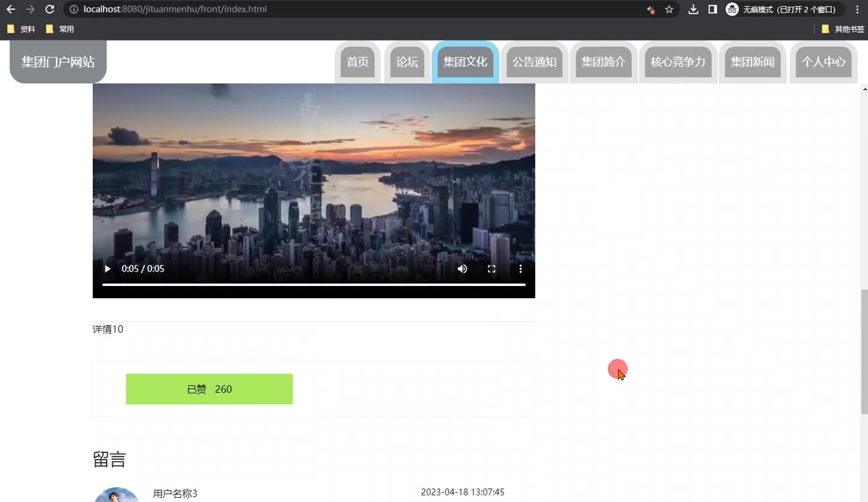
Task: Open the Chrome three-dot menu
Action: [857, 9]
